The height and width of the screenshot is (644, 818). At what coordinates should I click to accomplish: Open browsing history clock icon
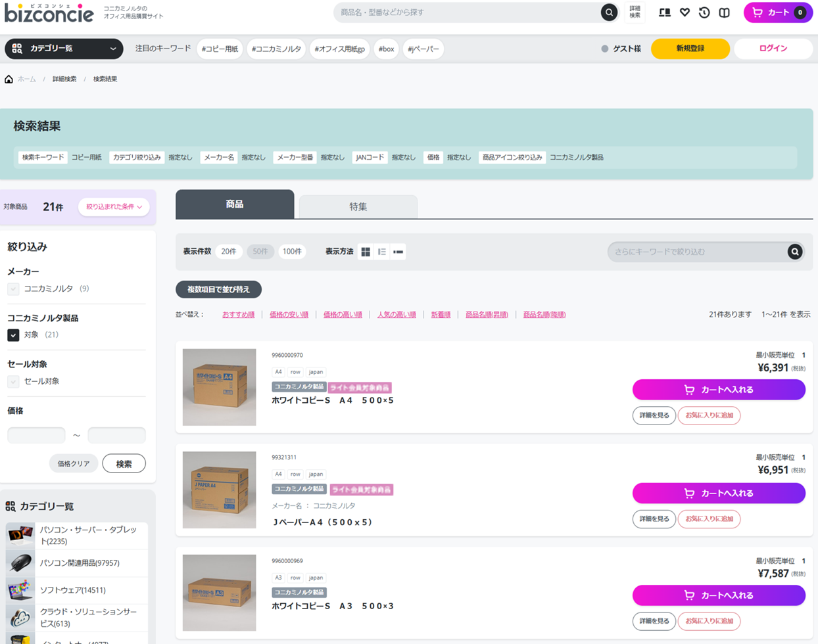point(704,12)
